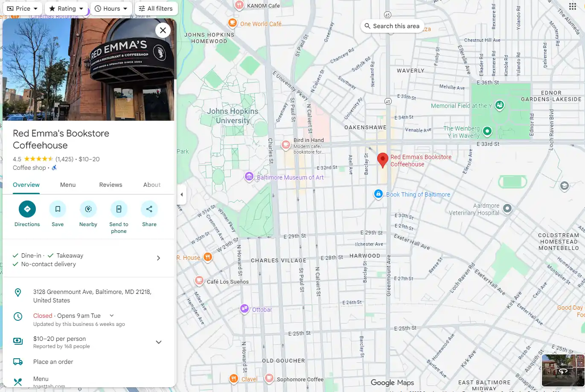Click the Search this area button
Image resolution: width=585 pixels, height=392 pixels.
[392, 26]
